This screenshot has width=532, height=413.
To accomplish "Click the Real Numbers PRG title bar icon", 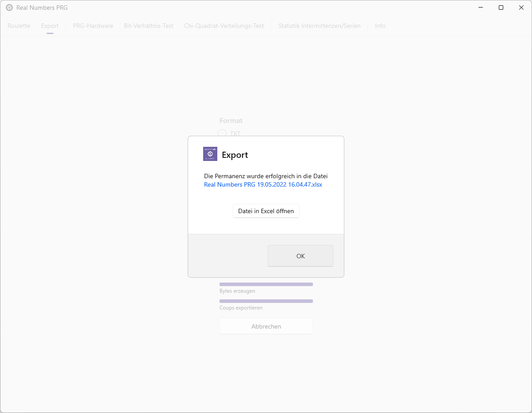I will [x=9, y=8].
